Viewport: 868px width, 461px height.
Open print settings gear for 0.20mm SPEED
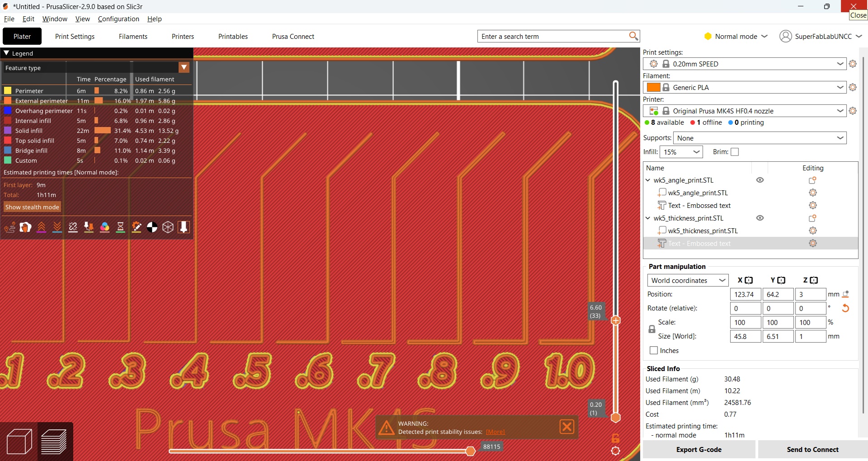point(853,64)
